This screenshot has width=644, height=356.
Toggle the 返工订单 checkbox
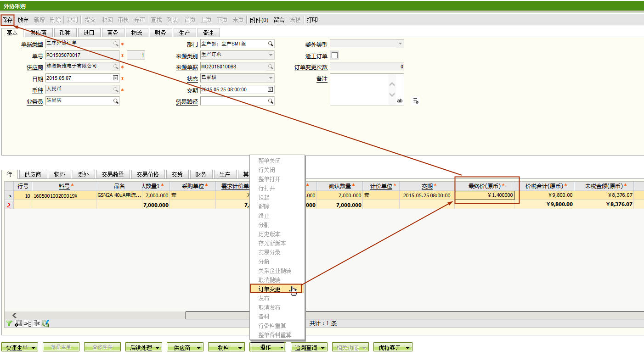[x=335, y=56]
